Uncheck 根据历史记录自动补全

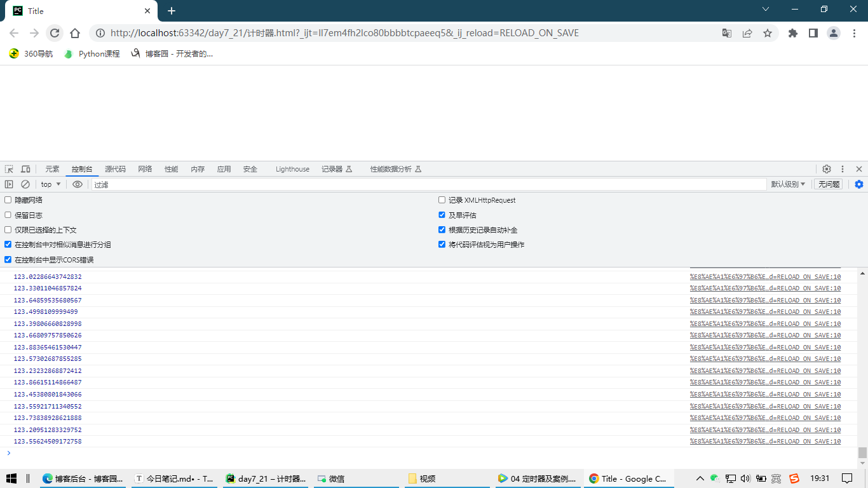pyautogui.click(x=442, y=230)
